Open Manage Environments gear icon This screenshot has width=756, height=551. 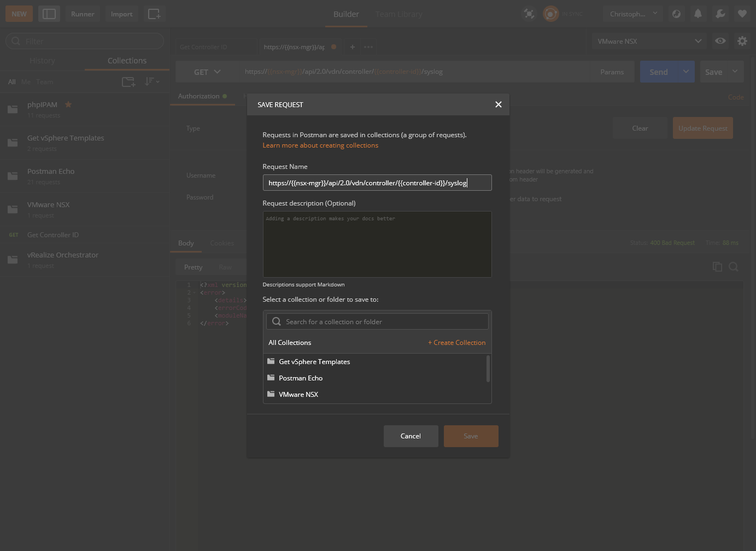742,41
